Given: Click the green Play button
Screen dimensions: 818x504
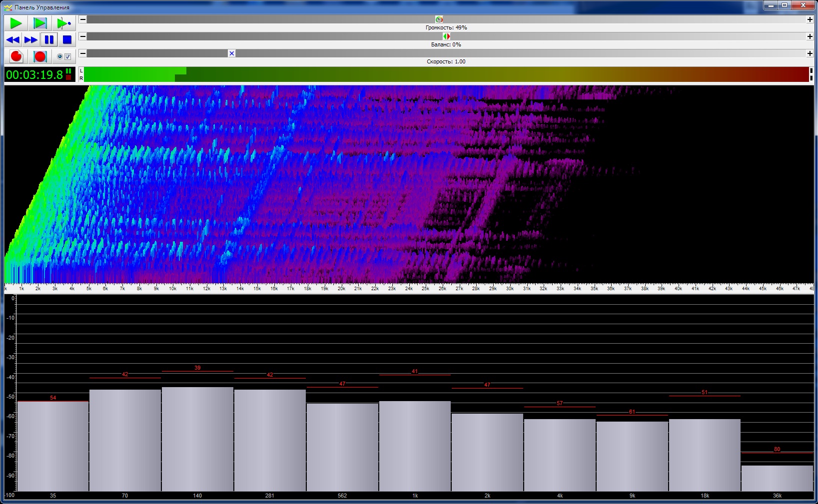Looking at the screenshot, I should (15, 23).
